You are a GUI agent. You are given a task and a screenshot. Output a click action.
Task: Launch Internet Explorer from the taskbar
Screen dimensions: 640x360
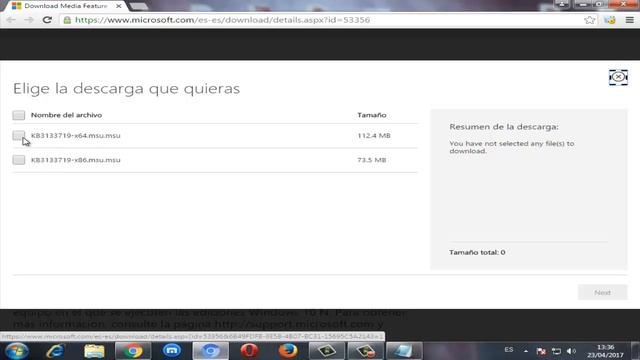click(x=55, y=351)
